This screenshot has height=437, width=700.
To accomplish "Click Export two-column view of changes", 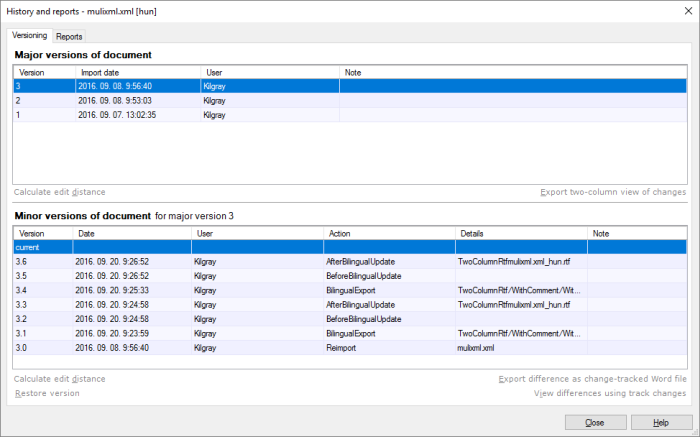I will (613, 192).
